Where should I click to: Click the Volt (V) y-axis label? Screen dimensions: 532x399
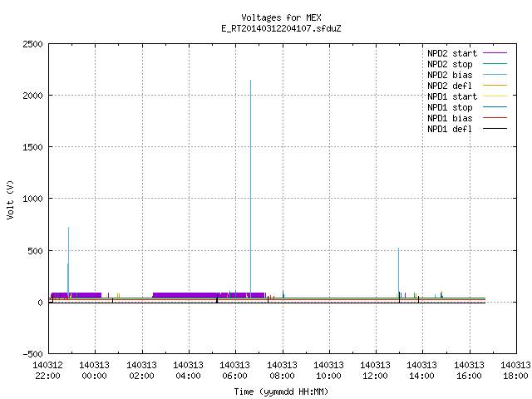10,199
